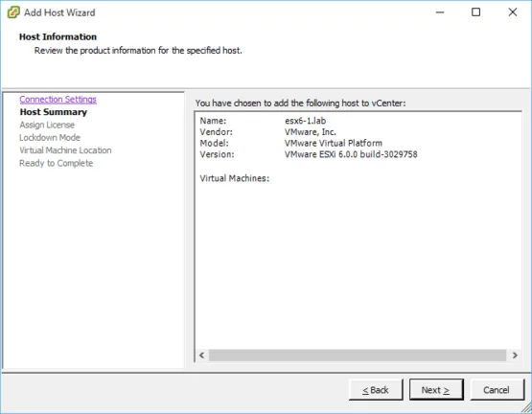Click the horizontal scrollbar left arrow

tap(202, 355)
